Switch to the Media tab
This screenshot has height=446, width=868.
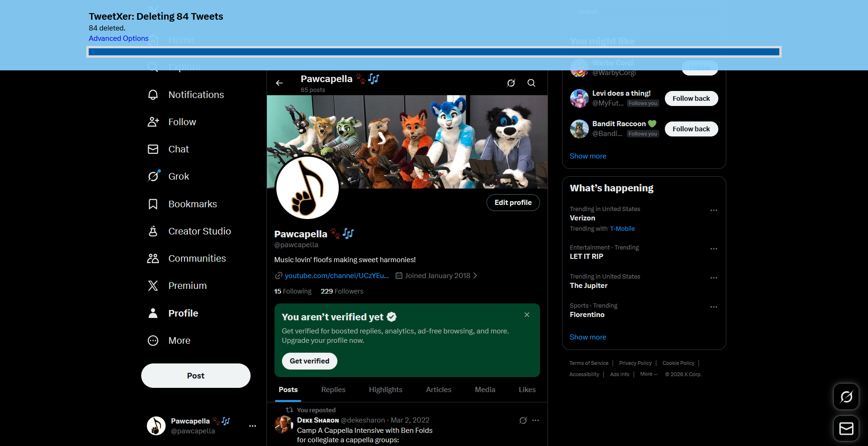point(485,390)
